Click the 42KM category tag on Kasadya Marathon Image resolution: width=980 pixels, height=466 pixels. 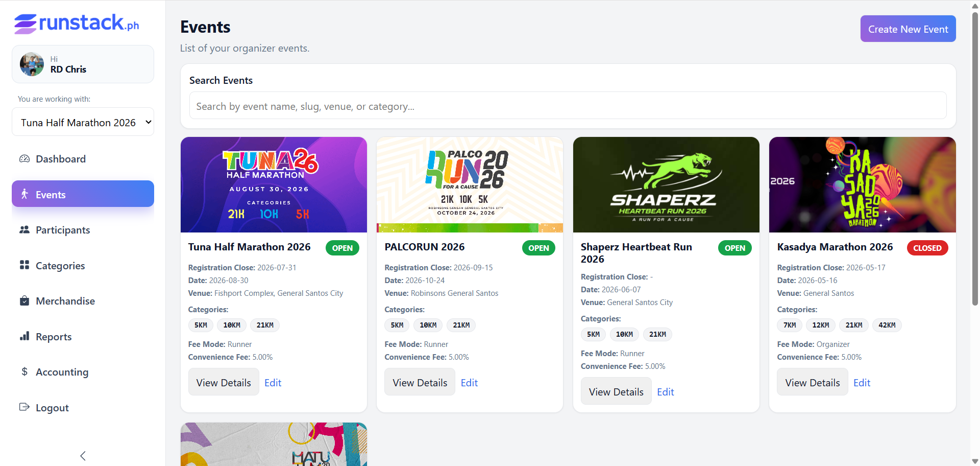(x=887, y=325)
